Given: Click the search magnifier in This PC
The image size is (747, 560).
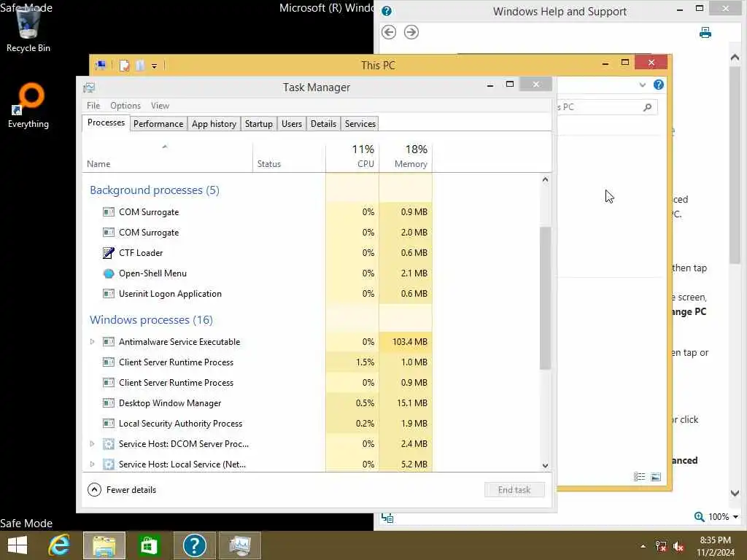Looking at the screenshot, I should (647, 107).
